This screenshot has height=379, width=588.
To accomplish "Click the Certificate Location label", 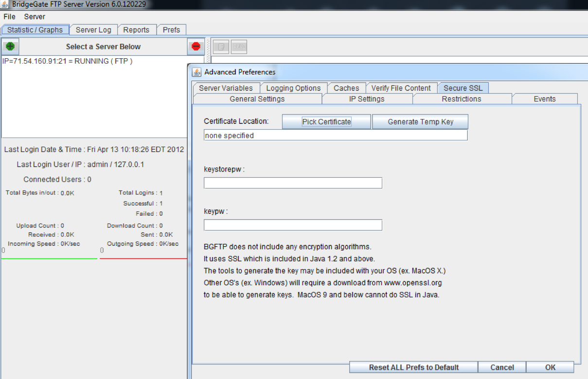I will click(236, 121).
